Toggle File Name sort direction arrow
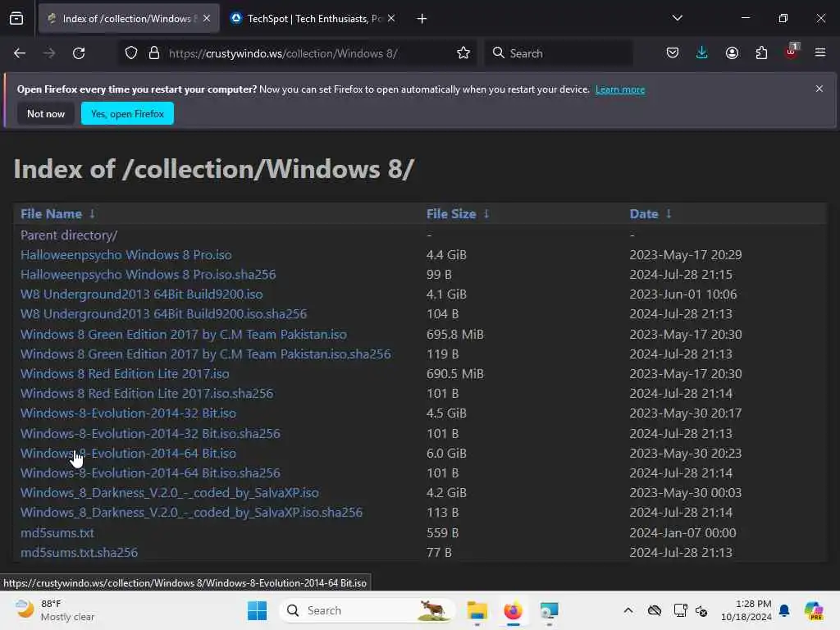Image resolution: width=840 pixels, height=630 pixels. [92, 214]
